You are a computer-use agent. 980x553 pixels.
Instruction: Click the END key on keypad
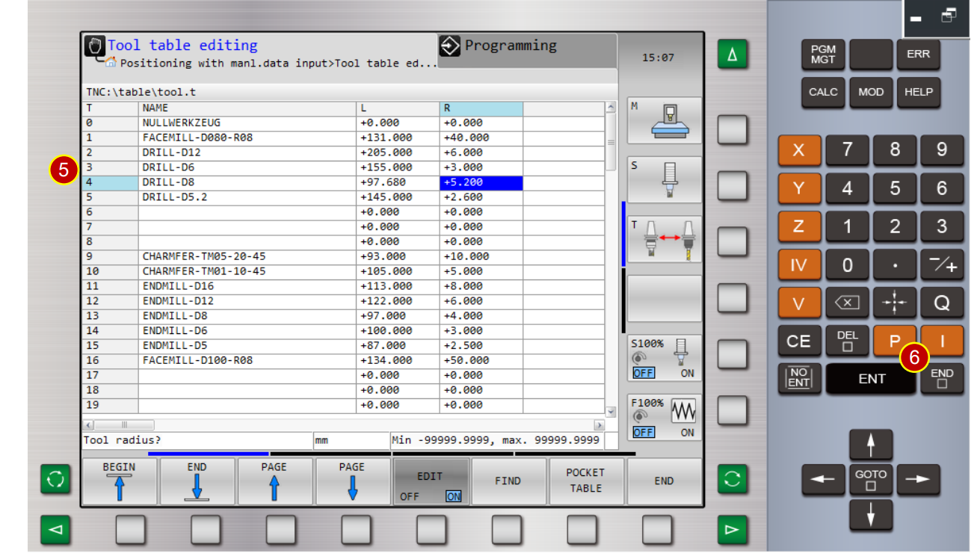pos(942,378)
